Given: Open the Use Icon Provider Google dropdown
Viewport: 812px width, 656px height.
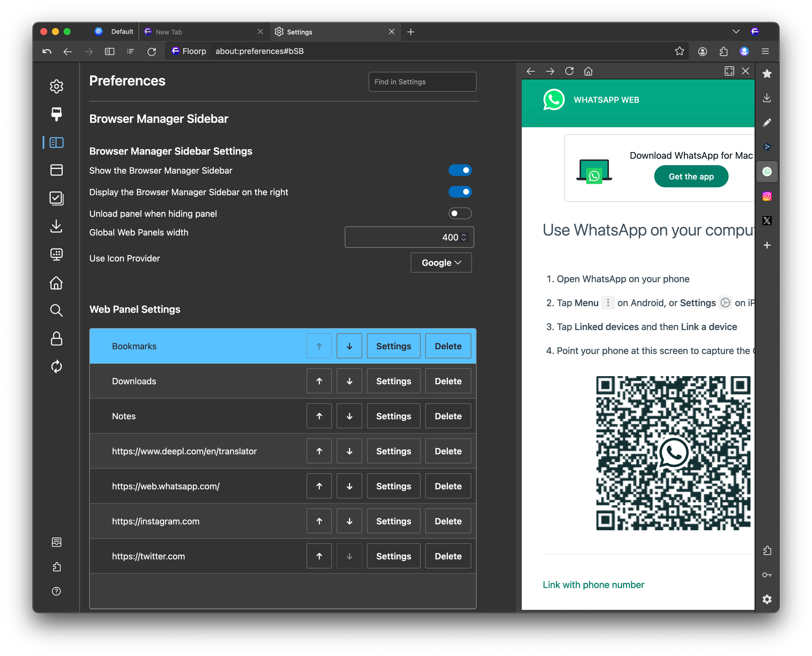Looking at the screenshot, I should pyautogui.click(x=441, y=263).
